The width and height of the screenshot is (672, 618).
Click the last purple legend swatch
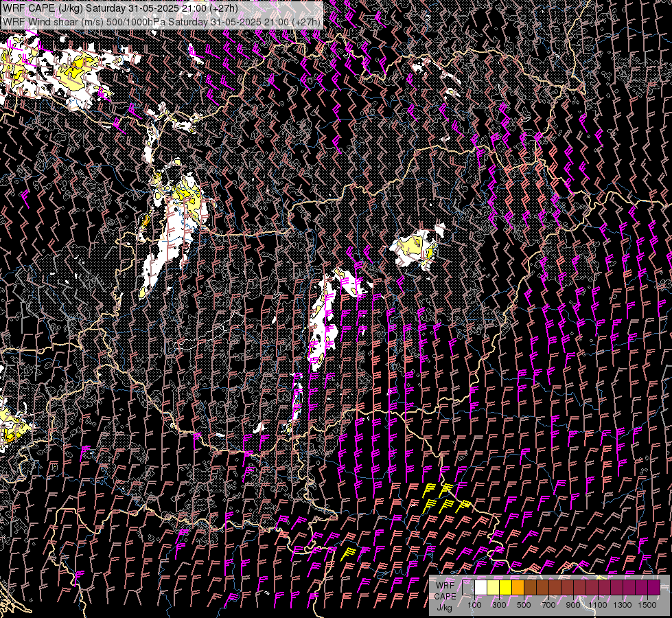[654, 588]
